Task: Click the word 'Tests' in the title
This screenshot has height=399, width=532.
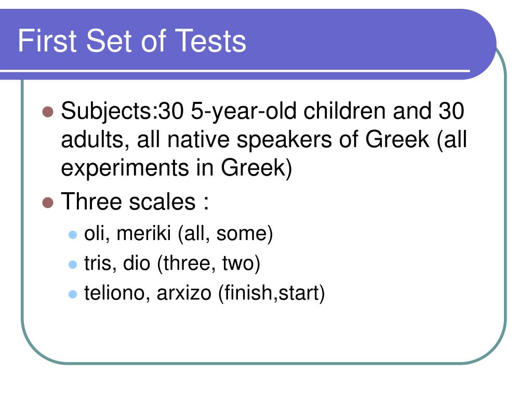Action: point(210,41)
